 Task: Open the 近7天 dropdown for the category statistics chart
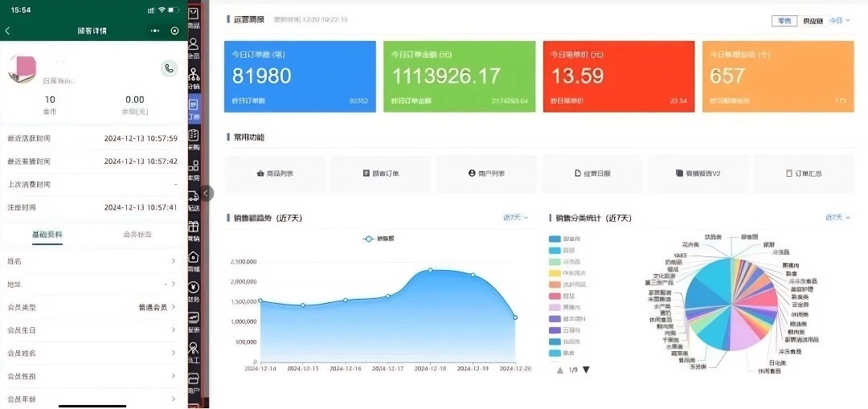coord(837,218)
